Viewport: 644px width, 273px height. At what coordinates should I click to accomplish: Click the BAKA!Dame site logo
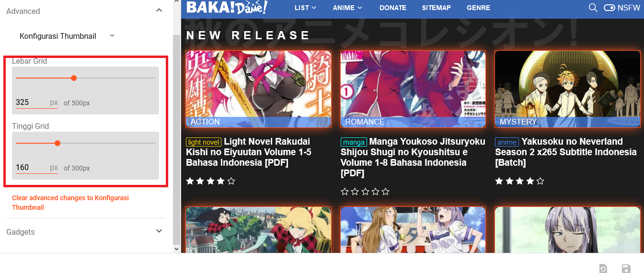coord(227,7)
